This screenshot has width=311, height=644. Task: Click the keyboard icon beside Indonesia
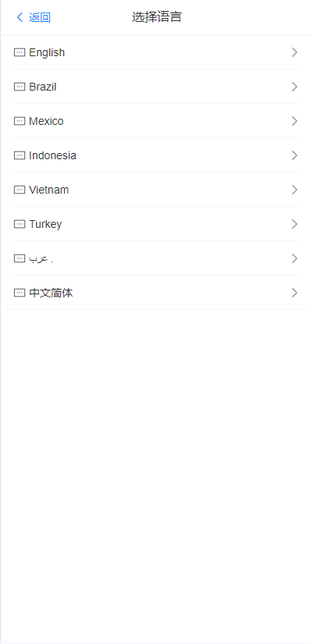click(20, 155)
